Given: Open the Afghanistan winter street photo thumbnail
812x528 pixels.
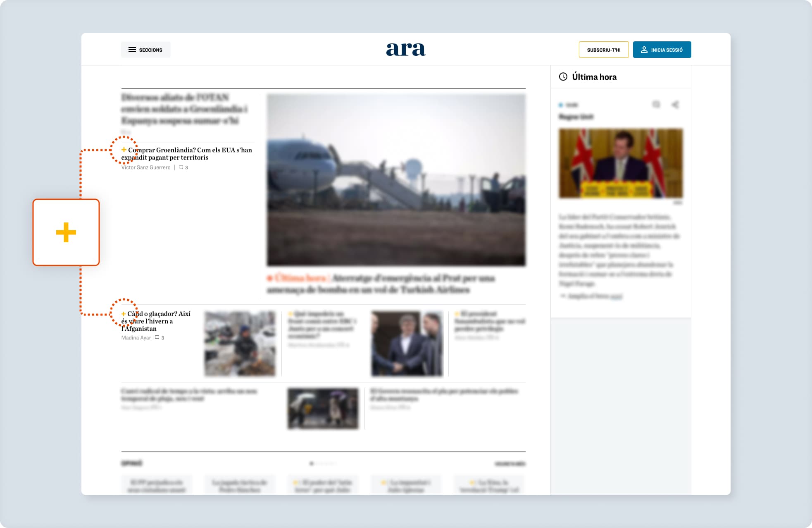Looking at the screenshot, I should point(240,344).
